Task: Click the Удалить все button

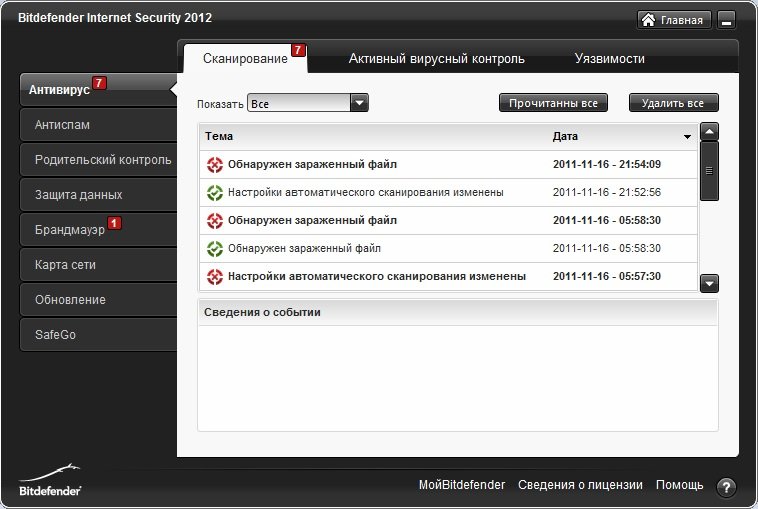Action: coord(673,103)
